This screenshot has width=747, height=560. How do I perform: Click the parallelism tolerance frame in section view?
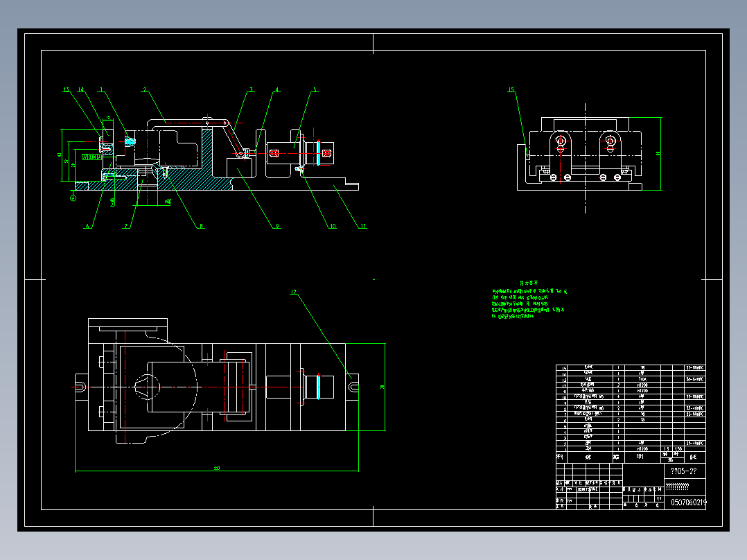(92, 157)
